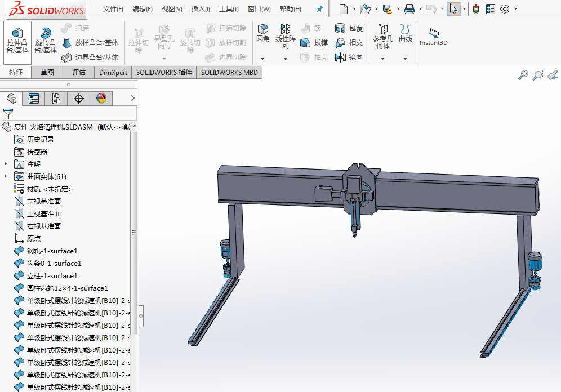Select the Wrap (包覆) tool

coord(349,28)
